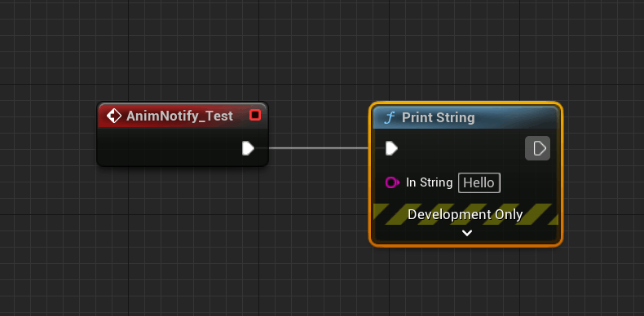Click the event diamond icon on AnimNotify_Test
Viewport: 644px width, 316px height.
114,116
